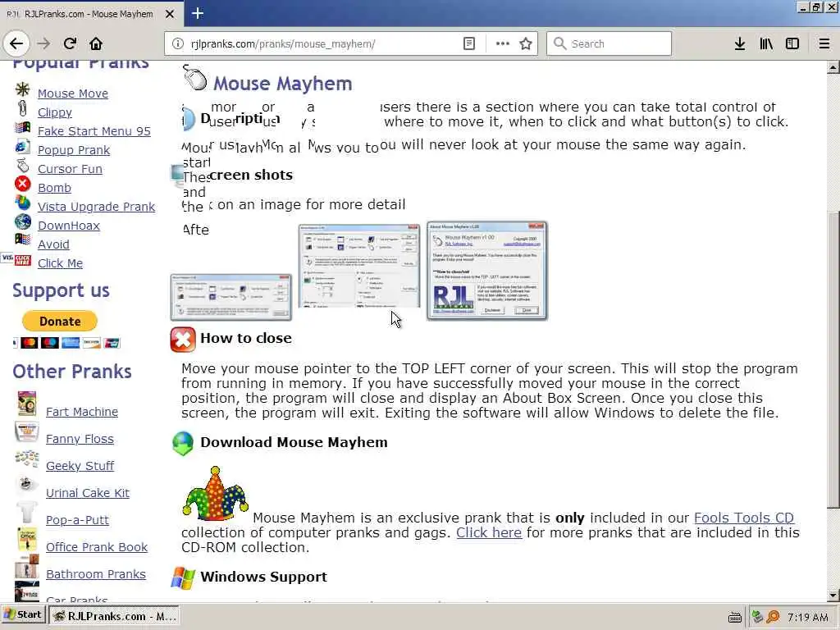Open the Fake Start Menu 95 link
Image resolution: width=840 pixels, height=630 pixels.
click(94, 130)
